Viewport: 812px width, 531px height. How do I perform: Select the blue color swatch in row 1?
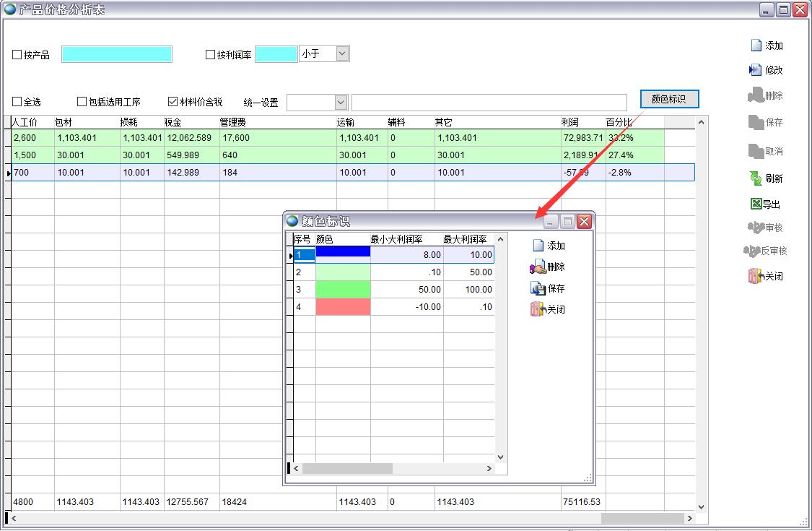[343, 254]
